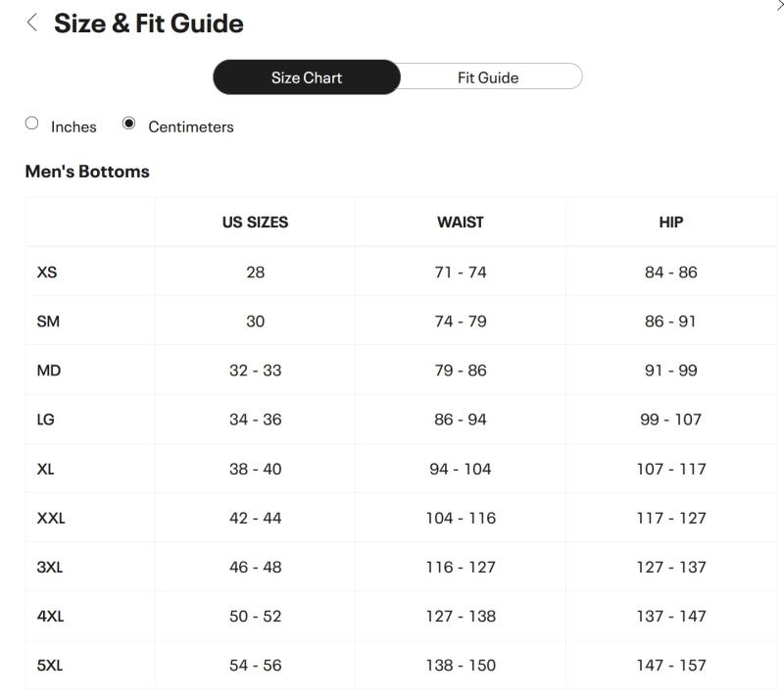The height and width of the screenshot is (696, 784).
Task: Open the Fit Guide tab
Action: tap(488, 77)
